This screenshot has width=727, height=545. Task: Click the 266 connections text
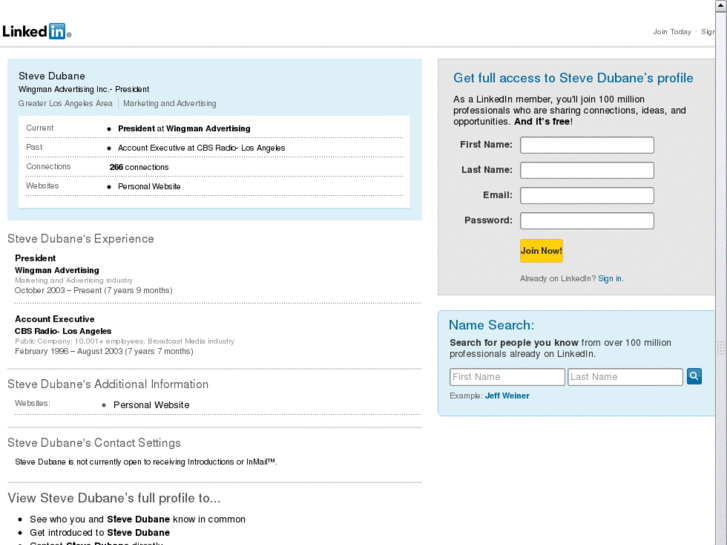[139, 167]
